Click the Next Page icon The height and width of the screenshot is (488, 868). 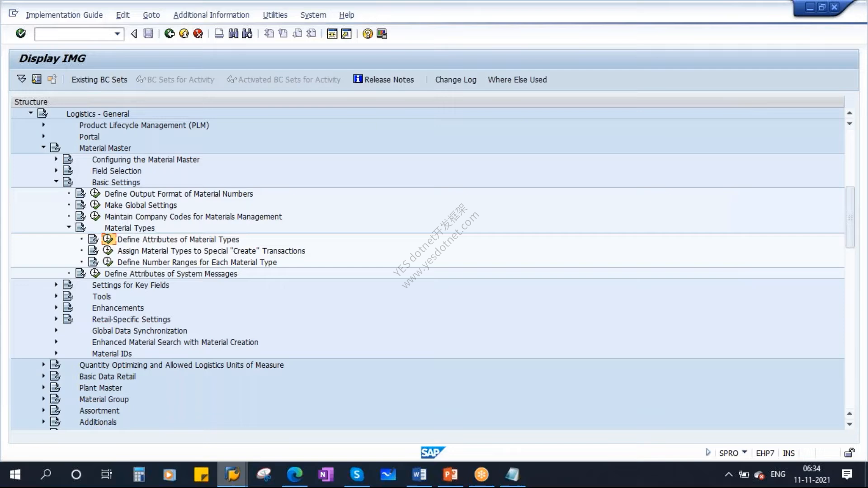pyautogui.click(x=297, y=33)
